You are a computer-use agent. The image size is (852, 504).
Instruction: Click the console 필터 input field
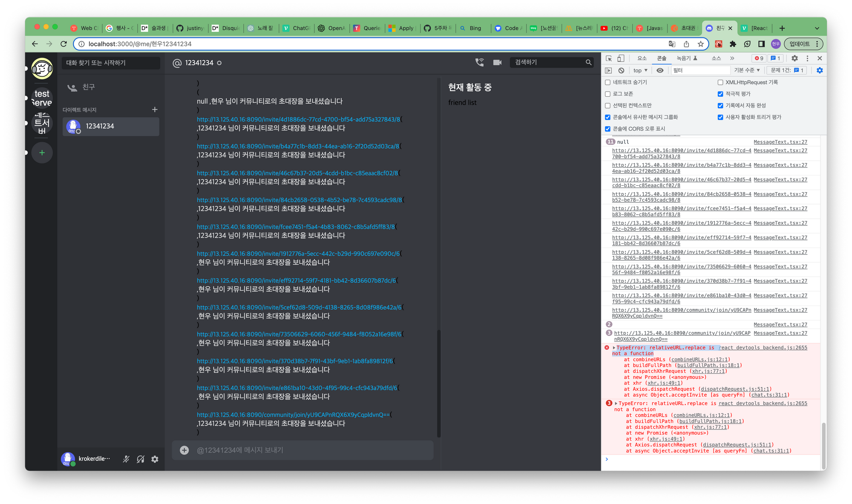tap(700, 70)
